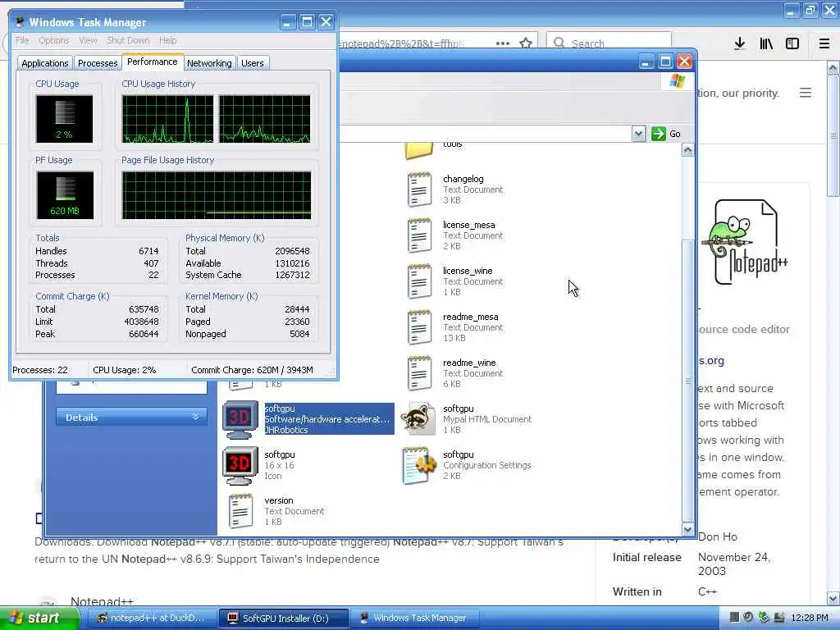Click the Explorer scrollbar down arrow
The width and height of the screenshot is (840, 630).
[688, 529]
